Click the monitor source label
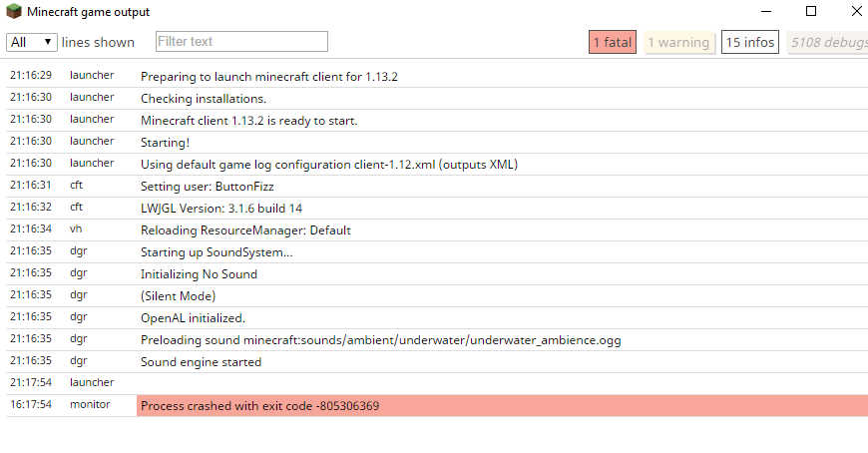The image size is (868, 453). coord(90,405)
